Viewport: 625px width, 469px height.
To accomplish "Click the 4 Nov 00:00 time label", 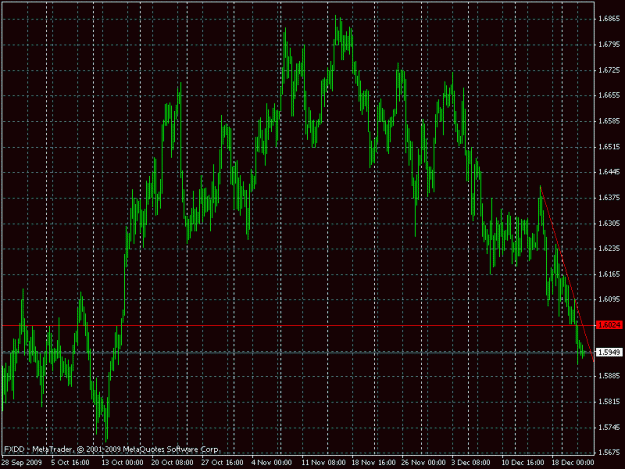I will pos(272,463).
